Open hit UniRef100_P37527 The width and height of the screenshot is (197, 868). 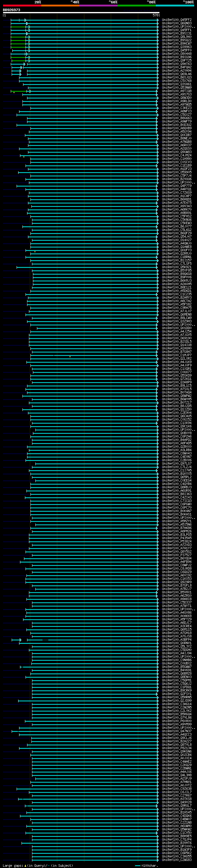tap(177, 555)
